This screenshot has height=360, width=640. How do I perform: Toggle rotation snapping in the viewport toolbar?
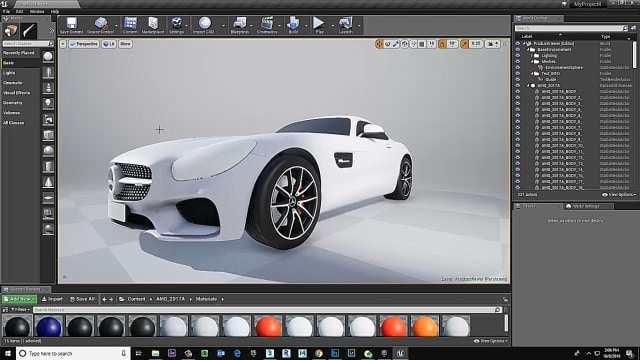[x=442, y=44]
